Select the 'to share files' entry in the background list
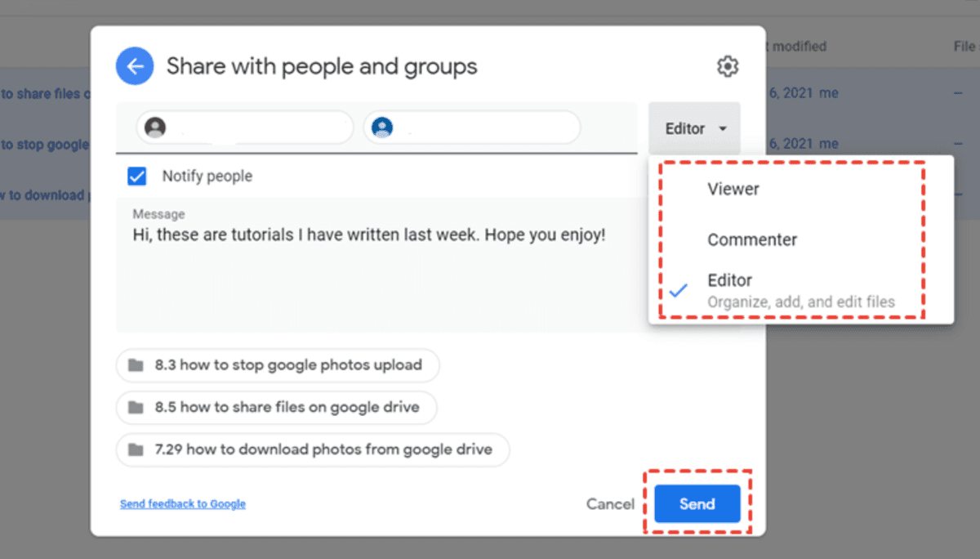 [45, 93]
